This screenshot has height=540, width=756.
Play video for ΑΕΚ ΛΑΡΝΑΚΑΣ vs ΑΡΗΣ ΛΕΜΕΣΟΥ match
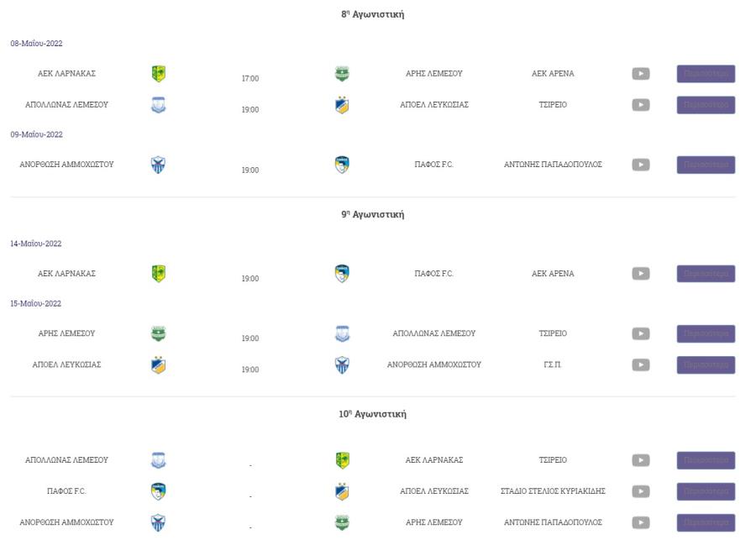tap(641, 74)
